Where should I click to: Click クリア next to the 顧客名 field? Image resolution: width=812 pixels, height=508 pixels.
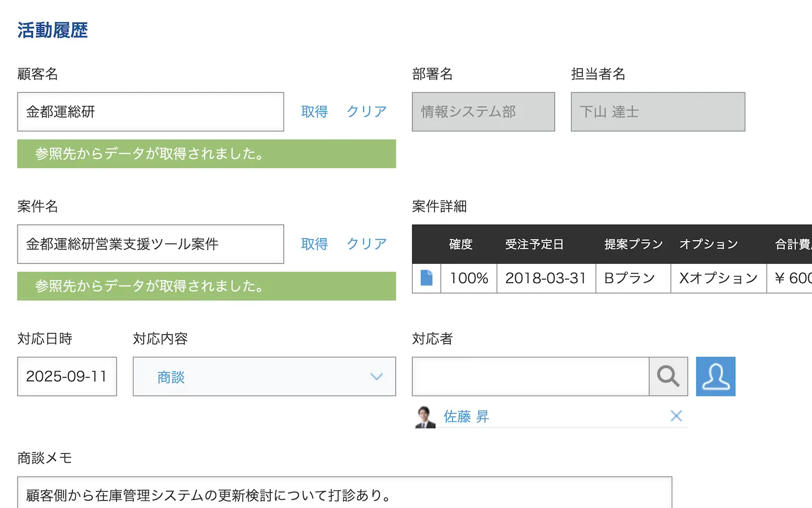tap(367, 112)
